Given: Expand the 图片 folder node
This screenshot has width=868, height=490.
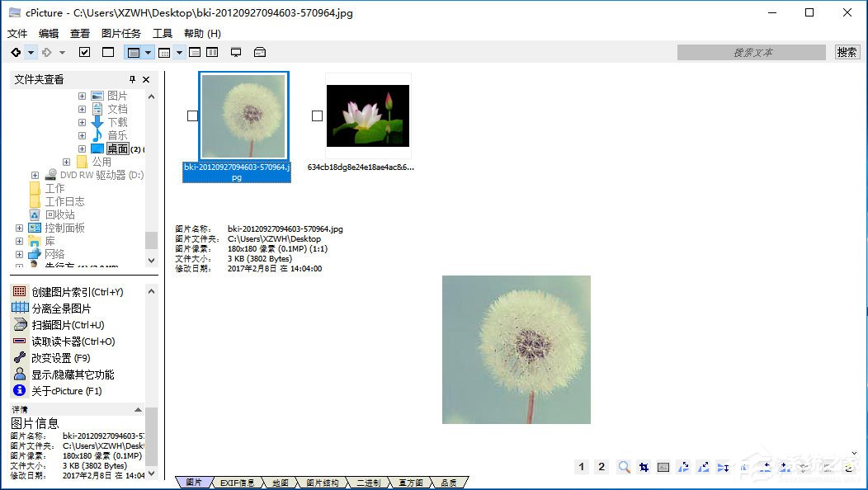Looking at the screenshot, I should 82,96.
